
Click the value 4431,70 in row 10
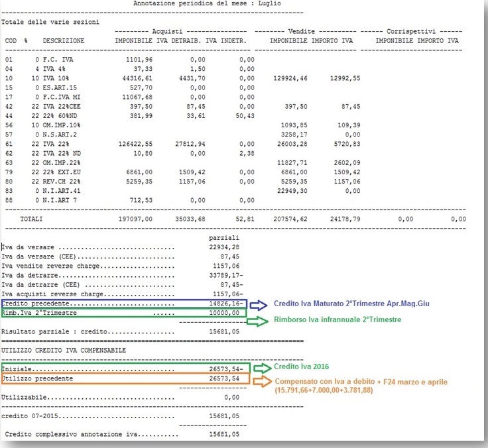[x=192, y=78]
